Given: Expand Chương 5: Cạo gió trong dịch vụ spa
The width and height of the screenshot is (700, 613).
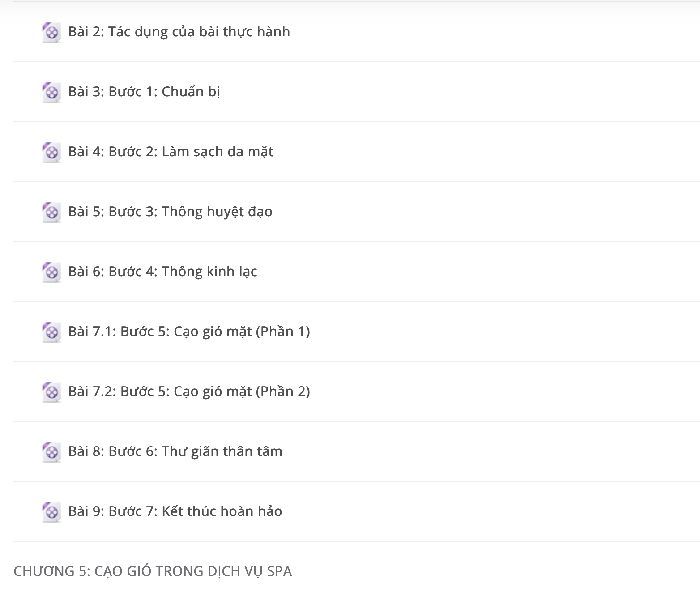Looking at the screenshot, I should pyautogui.click(x=153, y=571).
